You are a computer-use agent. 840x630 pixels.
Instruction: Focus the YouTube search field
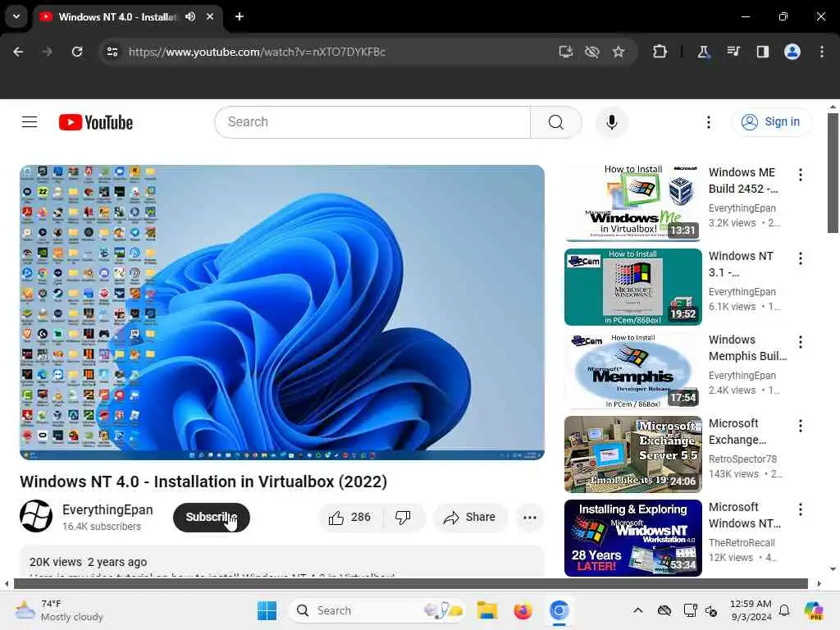(372, 122)
